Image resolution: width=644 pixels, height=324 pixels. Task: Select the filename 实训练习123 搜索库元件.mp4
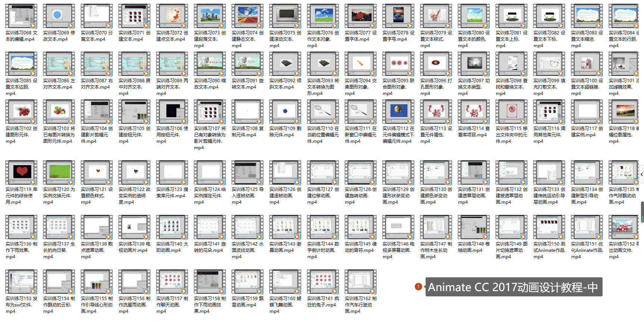click(172, 192)
